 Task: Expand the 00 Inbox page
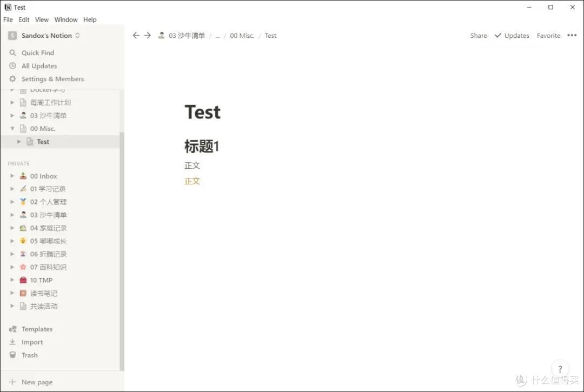pos(12,176)
